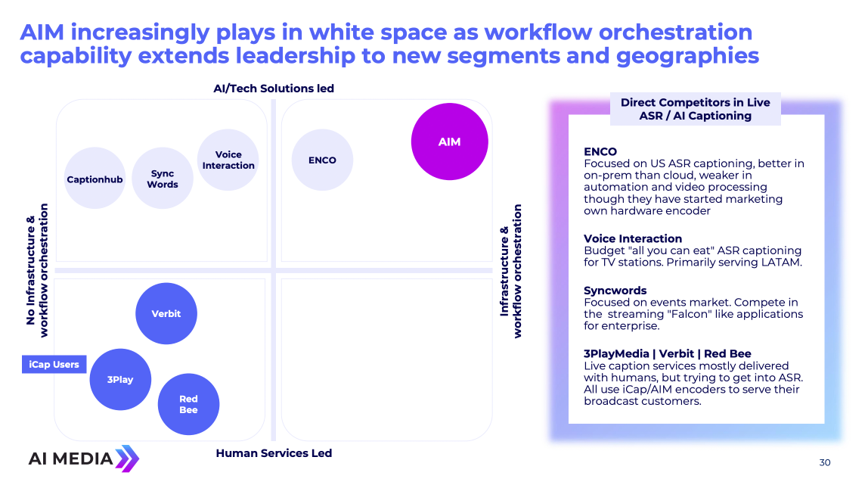The height and width of the screenshot is (485, 868).
Task: Select the Syncwords heading in the list
Action: pos(615,291)
